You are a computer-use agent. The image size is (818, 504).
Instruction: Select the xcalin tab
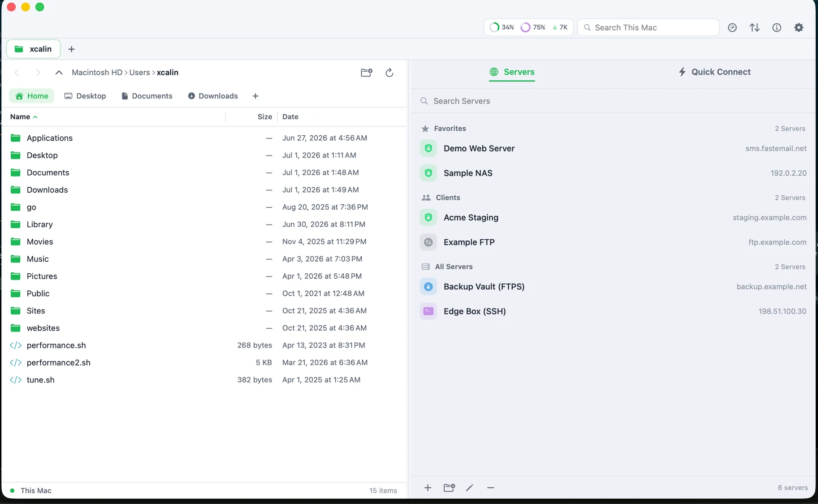33,49
